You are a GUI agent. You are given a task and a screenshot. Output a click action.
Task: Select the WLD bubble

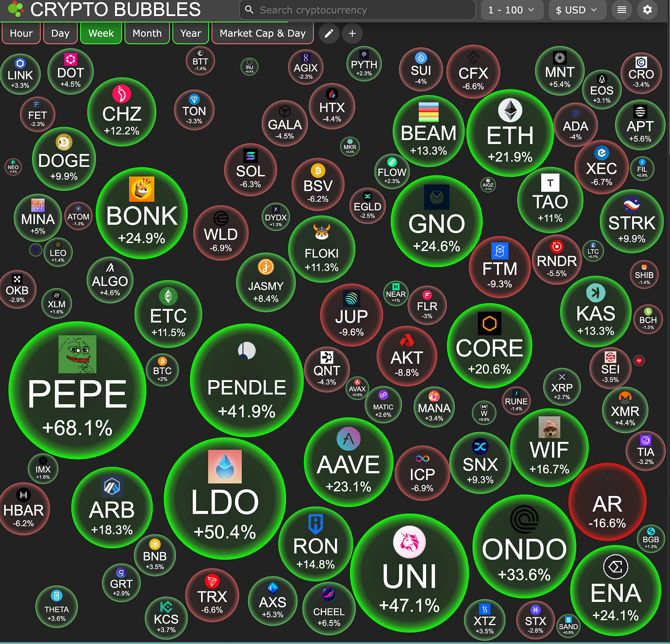(x=221, y=233)
